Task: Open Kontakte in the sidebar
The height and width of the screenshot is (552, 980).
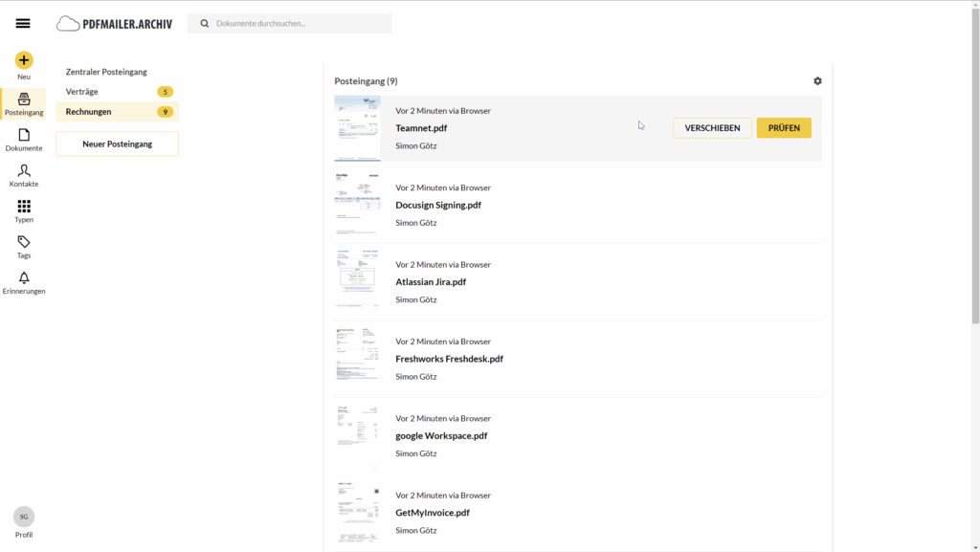Action: click(x=24, y=175)
